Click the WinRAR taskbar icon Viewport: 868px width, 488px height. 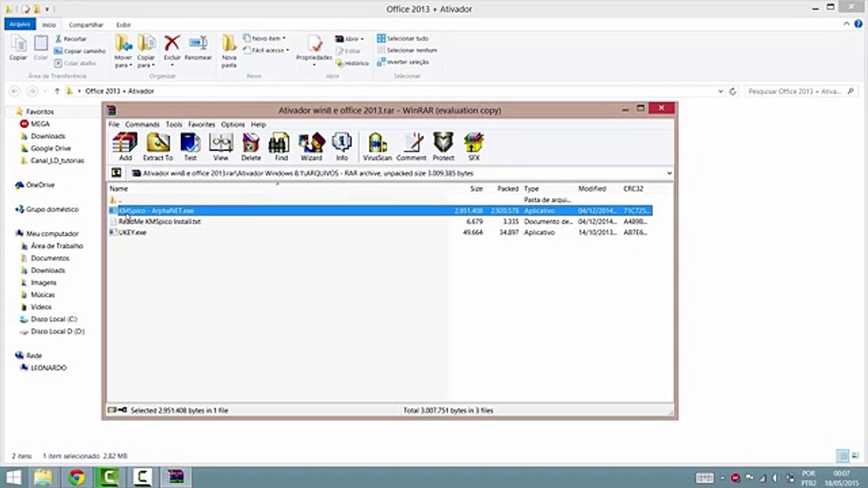(x=176, y=477)
